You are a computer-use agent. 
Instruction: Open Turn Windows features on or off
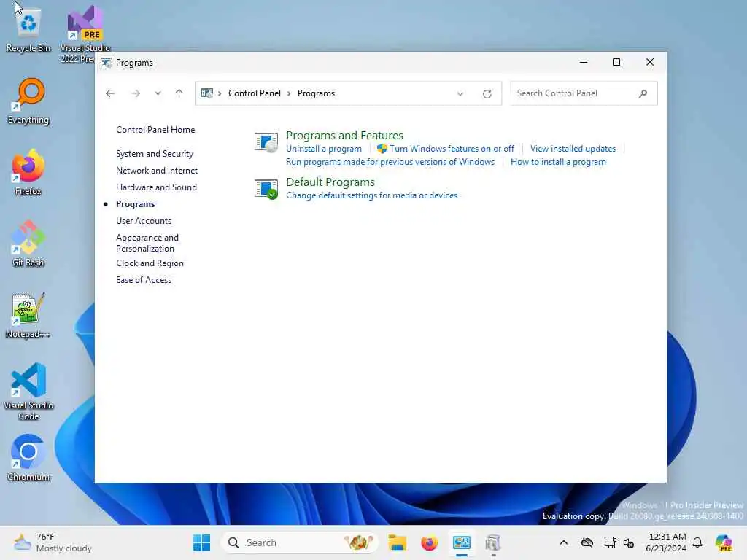click(x=452, y=149)
